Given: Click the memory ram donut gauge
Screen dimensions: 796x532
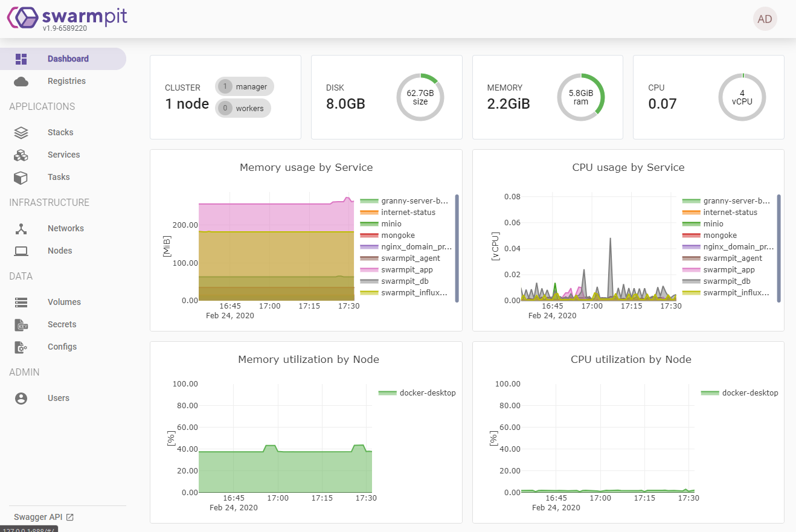Looking at the screenshot, I should click(x=581, y=97).
